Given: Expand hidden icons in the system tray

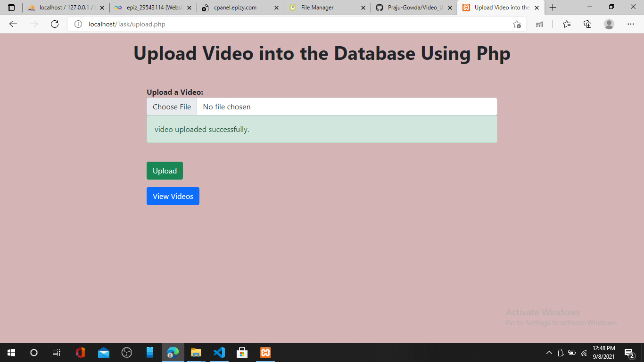Looking at the screenshot, I should [x=549, y=352].
